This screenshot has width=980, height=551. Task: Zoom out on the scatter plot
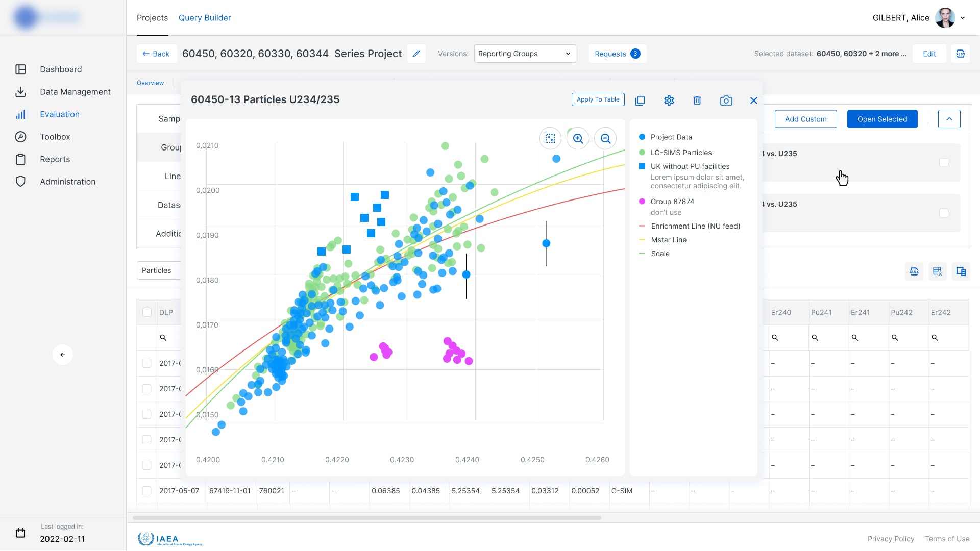pyautogui.click(x=605, y=138)
